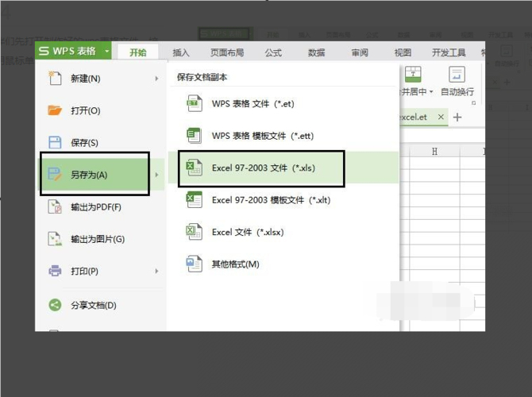Choose 输出为PDF(F) menu entry
The width and height of the screenshot is (532, 397).
(101, 207)
